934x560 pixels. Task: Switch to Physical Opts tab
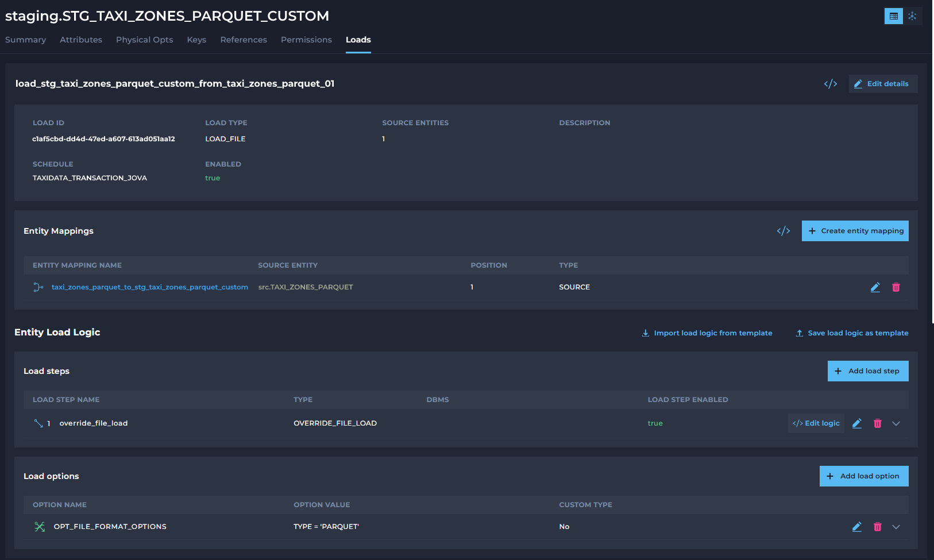point(145,40)
